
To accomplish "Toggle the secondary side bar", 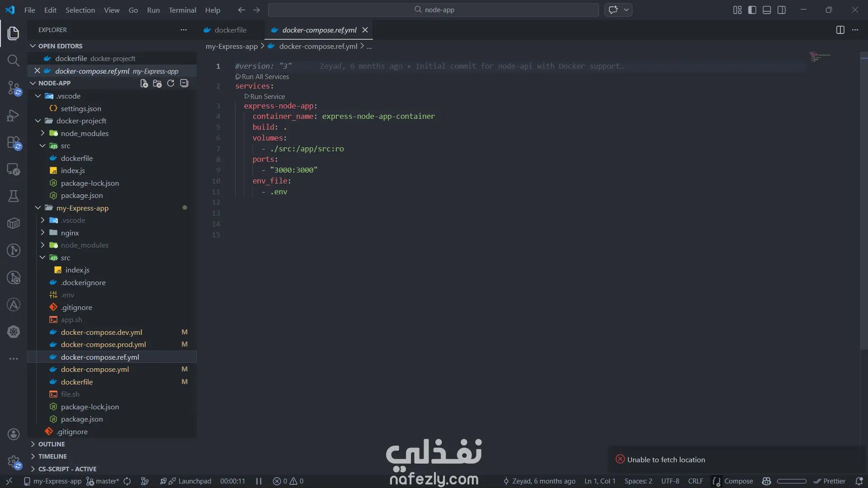I will coord(782,10).
